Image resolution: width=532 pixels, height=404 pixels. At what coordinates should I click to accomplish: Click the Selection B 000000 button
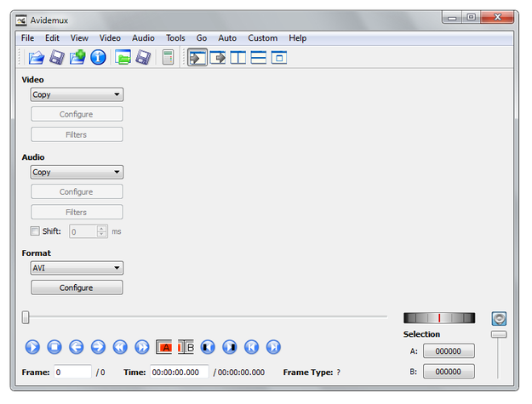click(x=449, y=372)
